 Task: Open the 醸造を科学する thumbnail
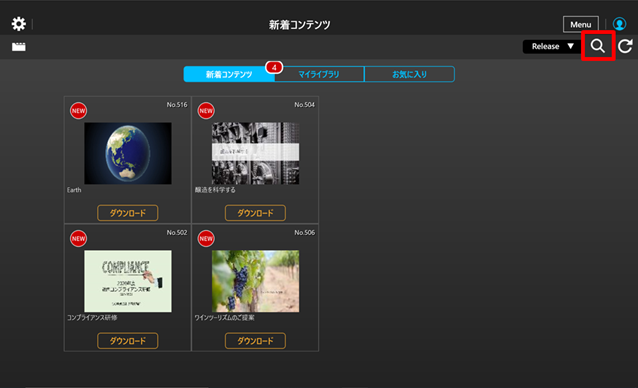pos(256,153)
